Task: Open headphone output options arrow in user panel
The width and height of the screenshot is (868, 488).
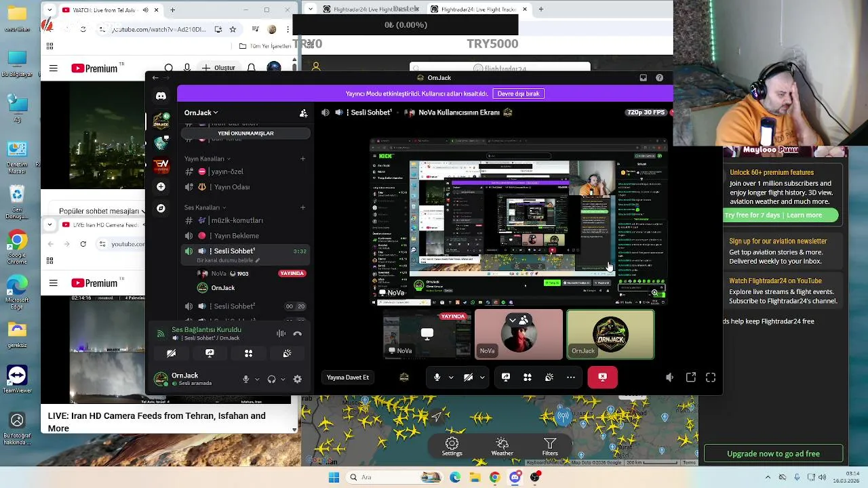Action: tap(283, 380)
